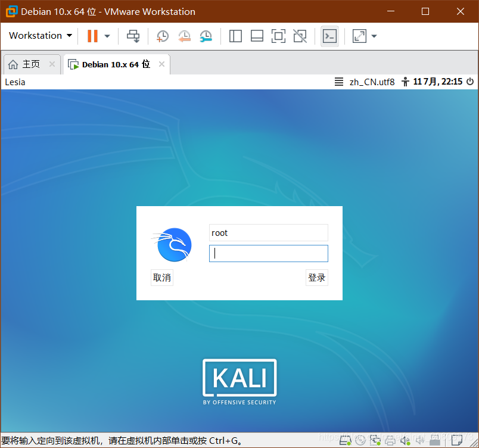Open the accessibility menu icon
This screenshot has width=479, height=448.
[x=405, y=82]
